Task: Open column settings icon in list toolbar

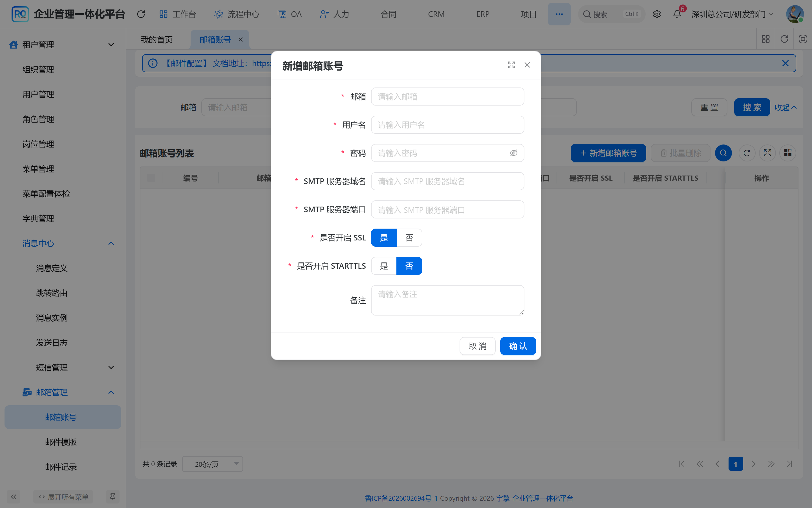Action: coord(788,153)
